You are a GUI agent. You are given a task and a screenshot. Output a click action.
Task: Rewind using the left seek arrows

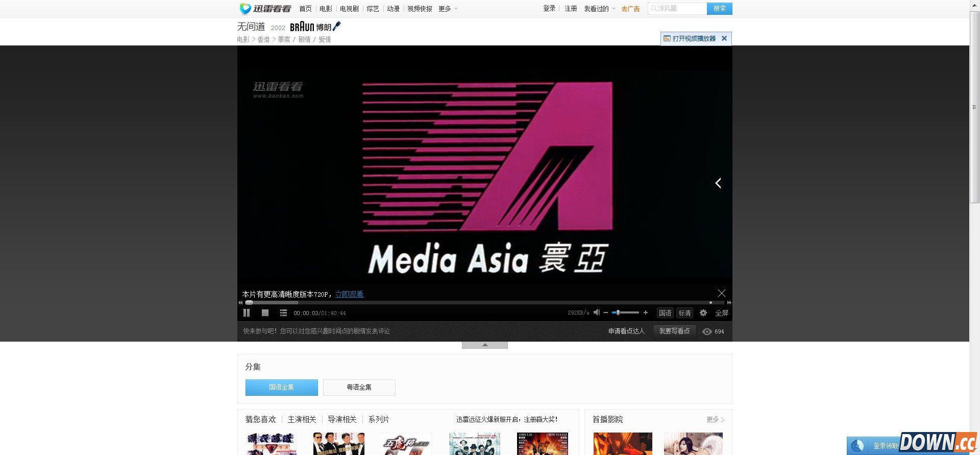point(241,303)
